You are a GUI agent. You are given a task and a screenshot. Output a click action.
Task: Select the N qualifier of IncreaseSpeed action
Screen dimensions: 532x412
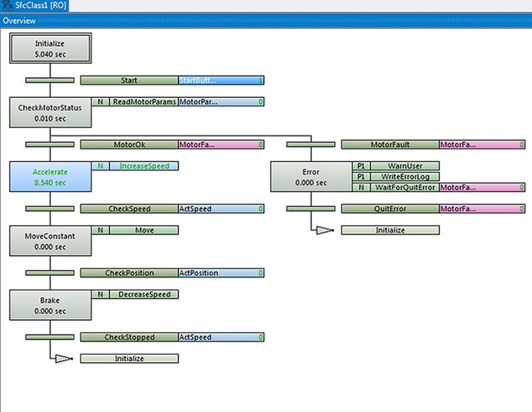tap(101, 166)
